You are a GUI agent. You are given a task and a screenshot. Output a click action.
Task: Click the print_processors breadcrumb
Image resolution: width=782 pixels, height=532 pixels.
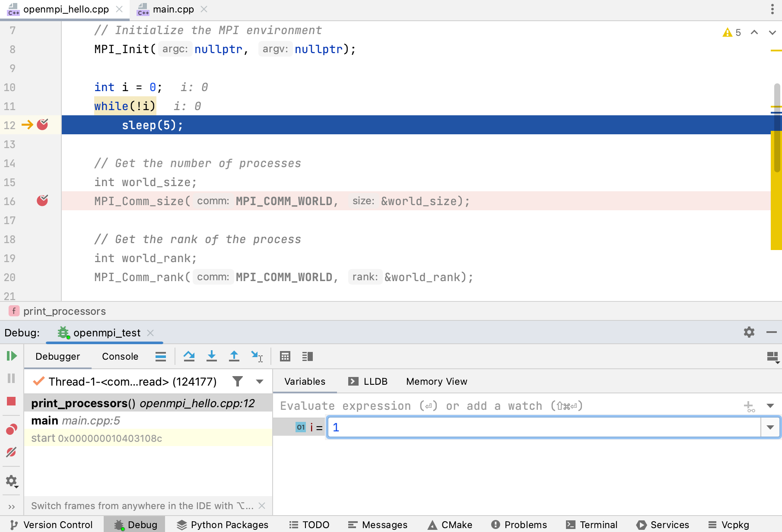[65, 311]
